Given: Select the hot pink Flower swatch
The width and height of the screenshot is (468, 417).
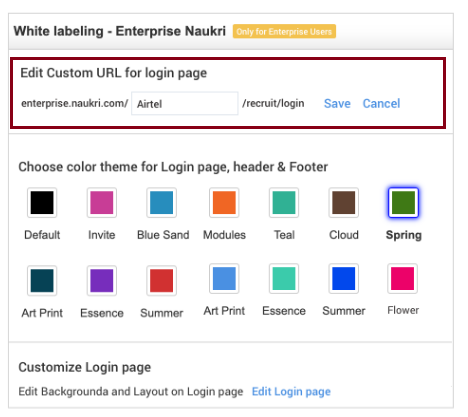Looking at the screenshot, I should tap(402, 278).
